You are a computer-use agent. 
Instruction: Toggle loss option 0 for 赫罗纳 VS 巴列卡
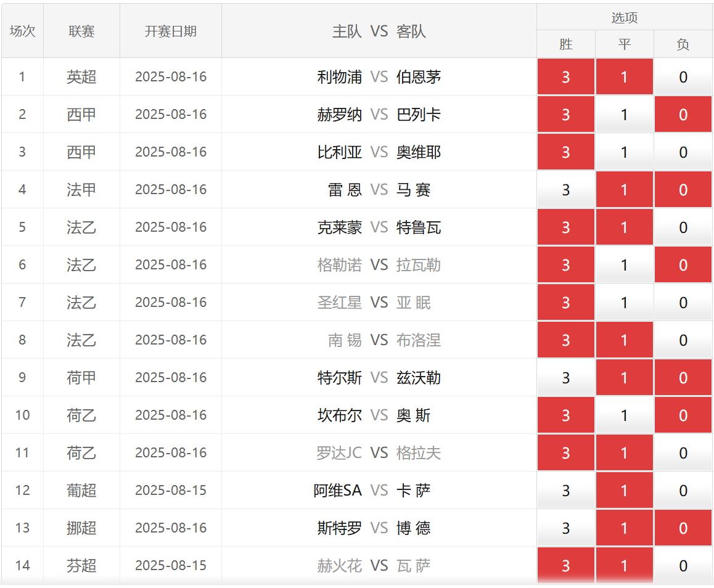pyautogui.click(x=683, y=114)
